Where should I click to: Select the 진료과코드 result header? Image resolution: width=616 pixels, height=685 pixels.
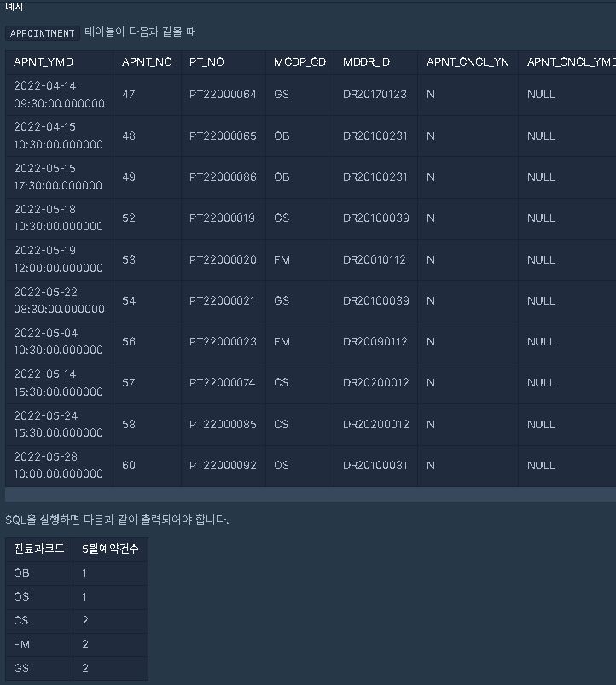tap(39, 549)
